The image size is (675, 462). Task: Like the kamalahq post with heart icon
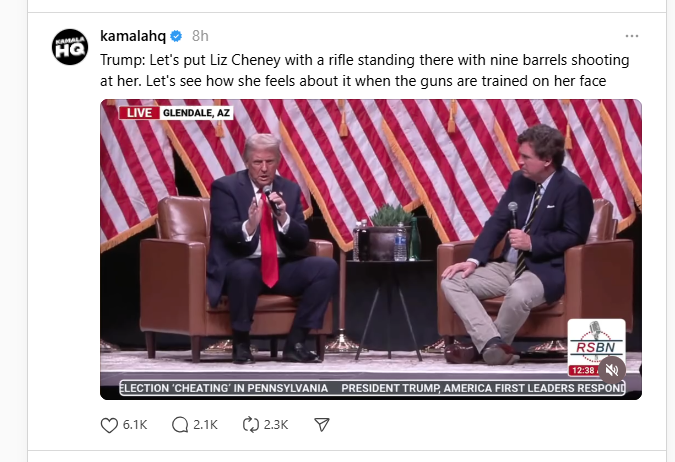(110, 425)
